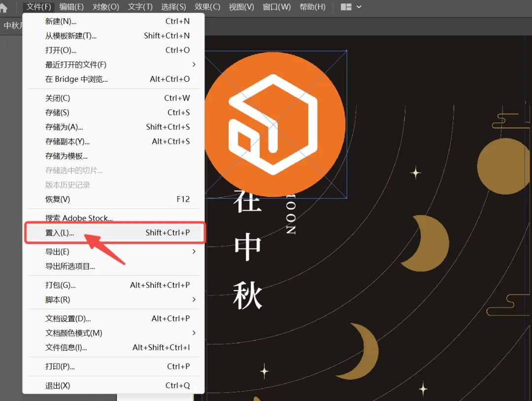This screenshot has height=401, width=532.
Task: Select 打印(P)... to print
Action: [114, 367]
